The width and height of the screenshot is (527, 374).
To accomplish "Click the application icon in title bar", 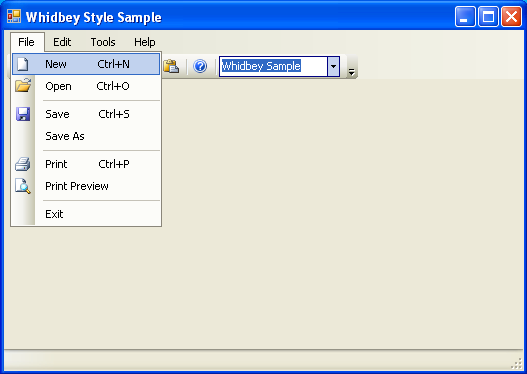I will pyautogui.click(x=14, y=16).
